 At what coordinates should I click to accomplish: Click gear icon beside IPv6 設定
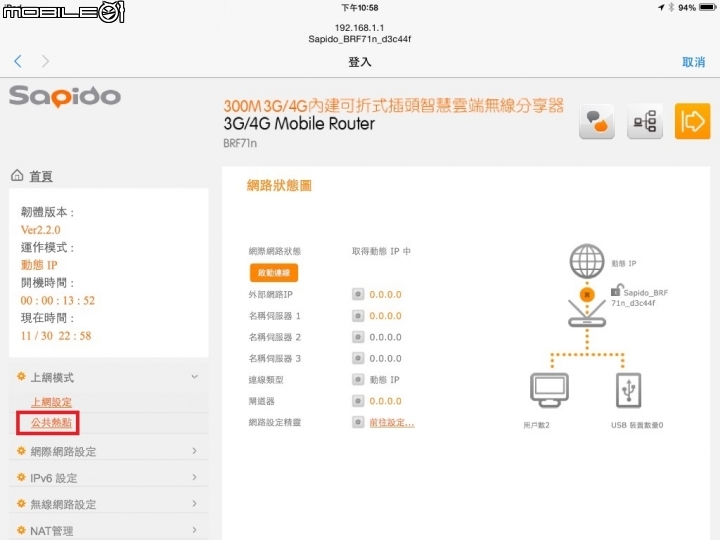tap(21, 478)
